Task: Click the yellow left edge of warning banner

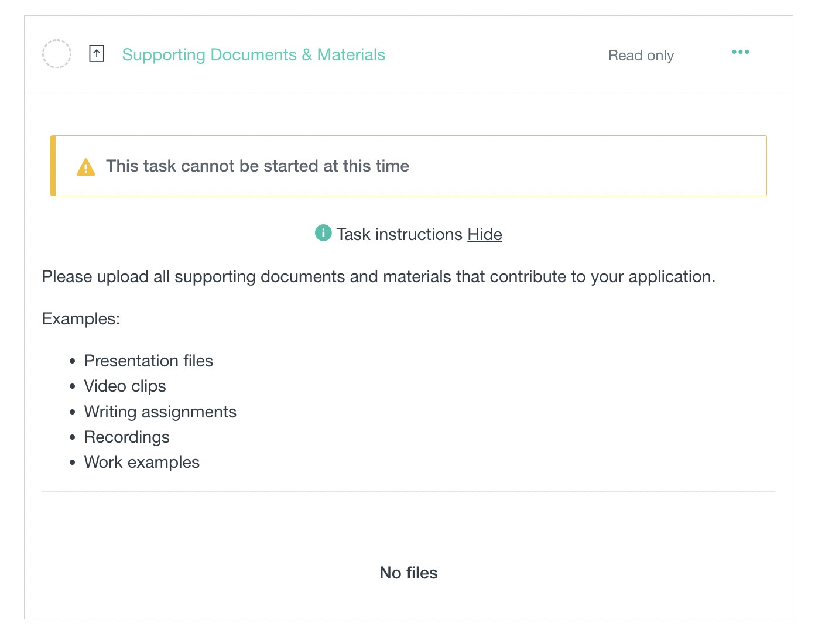Action: click(53, 166)
